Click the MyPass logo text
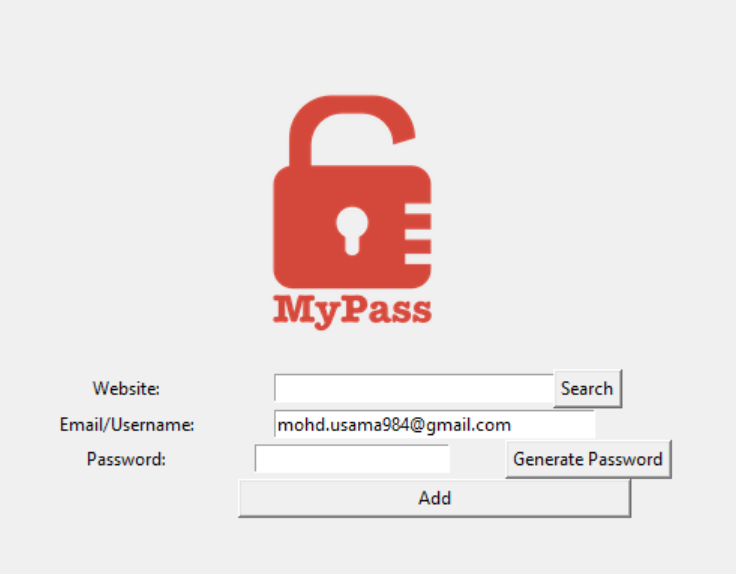Screen dimensions: 736x574 click(x=352, y=310)
